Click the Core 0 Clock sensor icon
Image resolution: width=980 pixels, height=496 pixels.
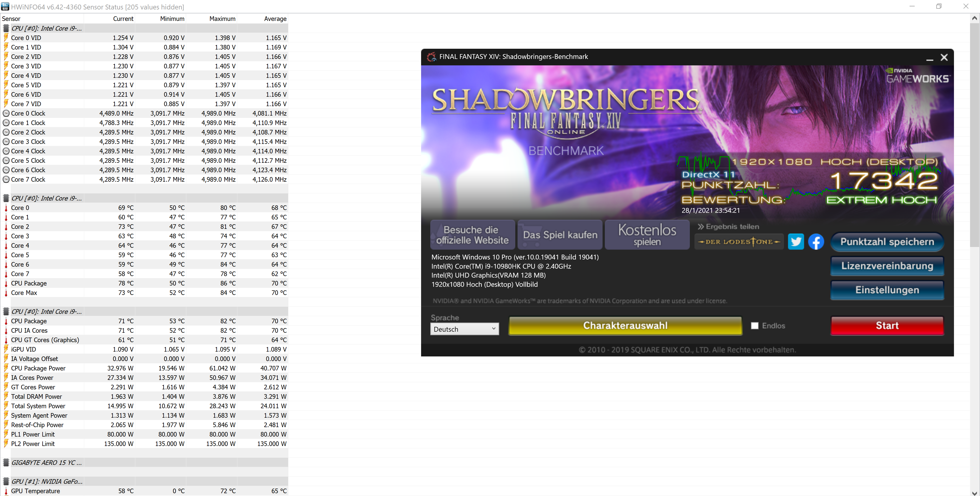6,113
